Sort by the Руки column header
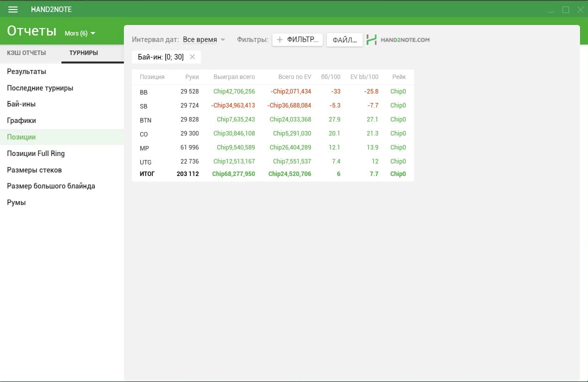 click(192, 76)
